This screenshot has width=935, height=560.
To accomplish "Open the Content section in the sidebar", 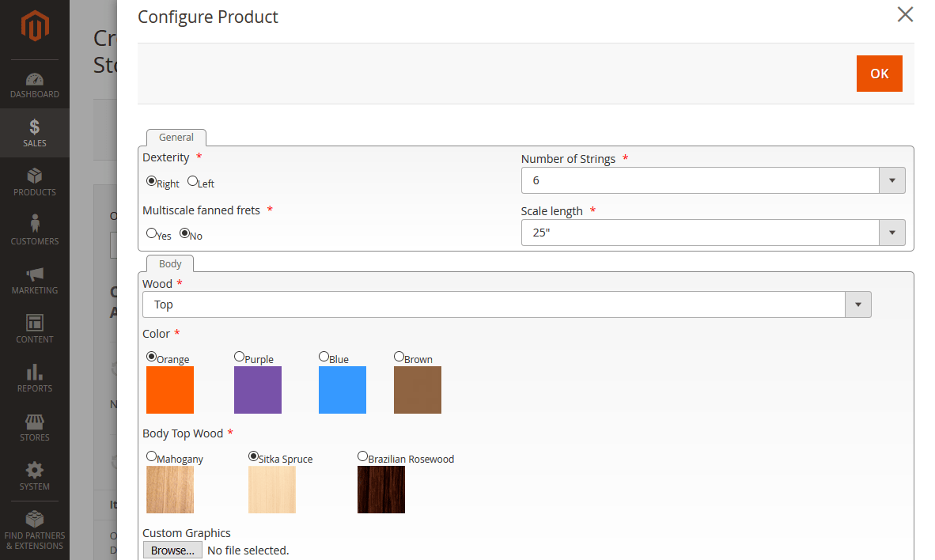I will 34,328.
